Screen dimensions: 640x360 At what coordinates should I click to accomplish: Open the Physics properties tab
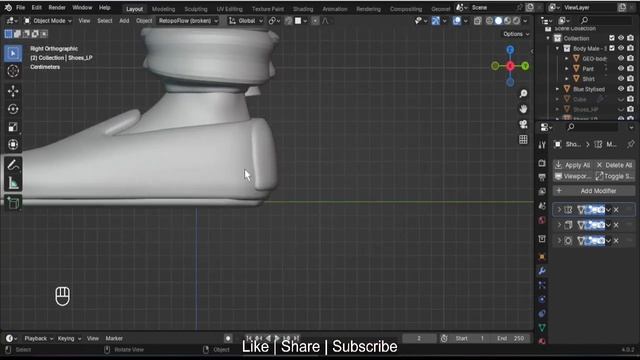pos(542,299)
